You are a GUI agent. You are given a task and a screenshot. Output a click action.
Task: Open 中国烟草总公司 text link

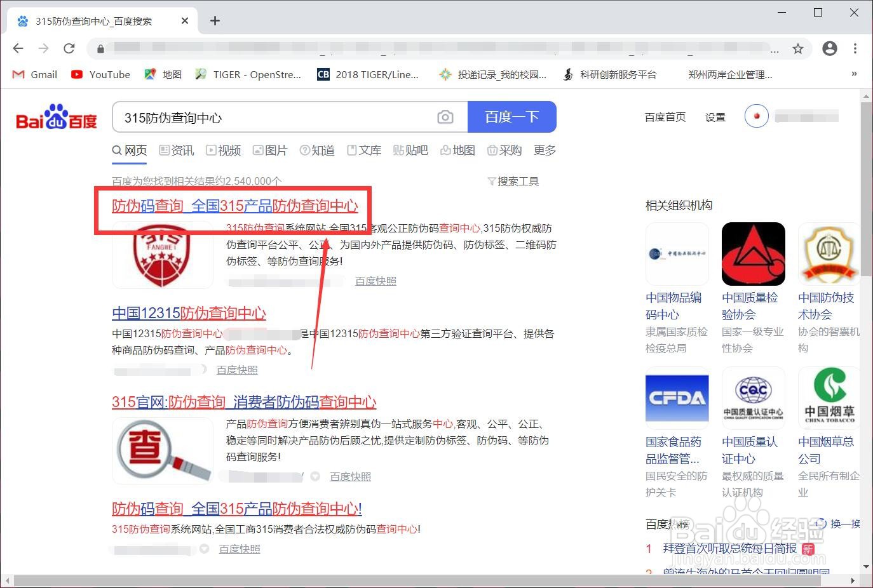point(826,450)
